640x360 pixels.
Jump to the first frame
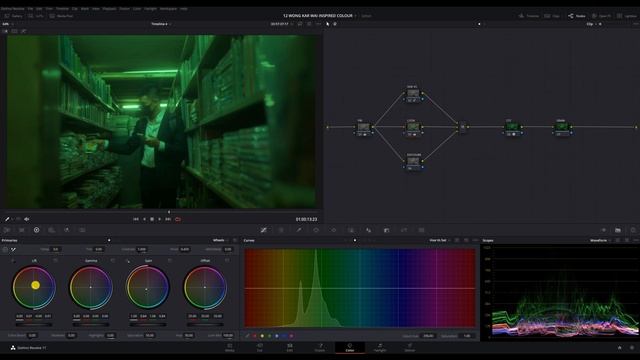(136, 219)
